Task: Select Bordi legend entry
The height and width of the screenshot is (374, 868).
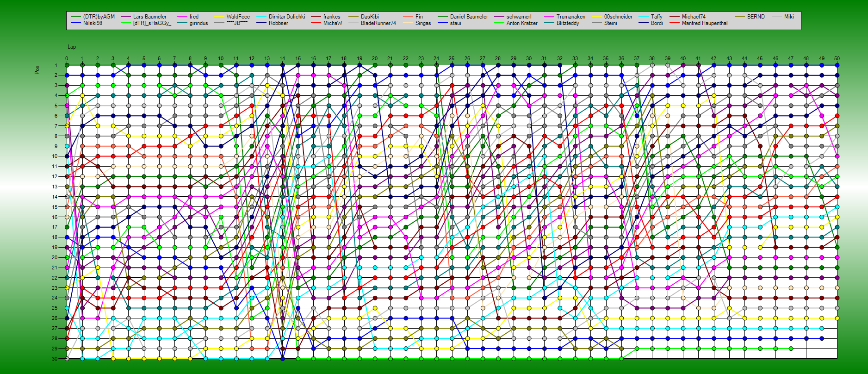Action: coord(657,23)
